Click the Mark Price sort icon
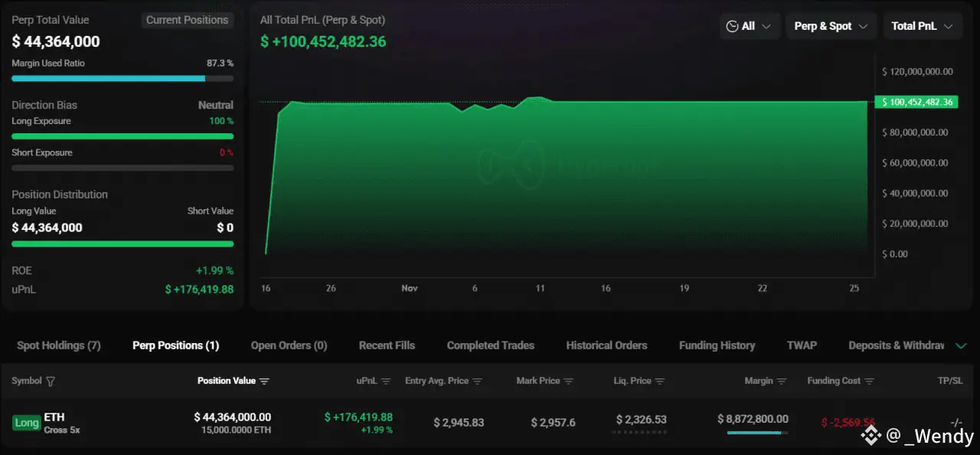The image size is (980, 455). click(x=569, y=381)
